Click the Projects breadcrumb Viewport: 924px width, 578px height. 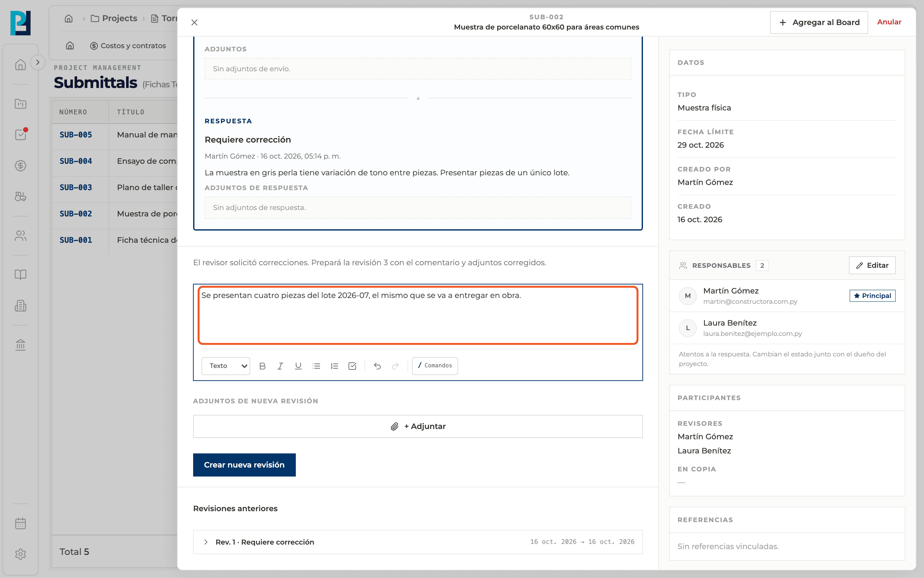[x=114, y=18]
